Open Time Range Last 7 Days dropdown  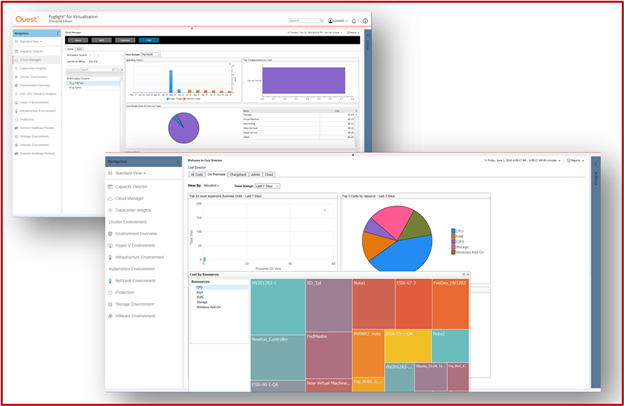pyautogui.click(x=267, y=186)
